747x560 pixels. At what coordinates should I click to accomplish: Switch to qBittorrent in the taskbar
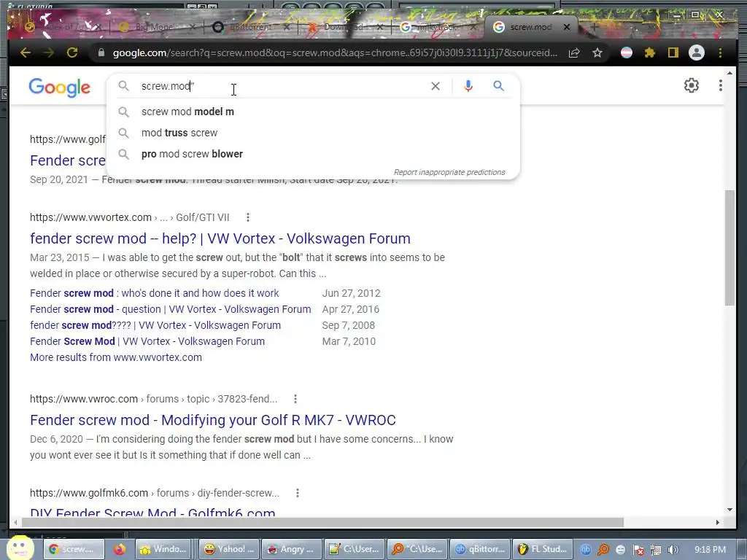pos(479,550)
